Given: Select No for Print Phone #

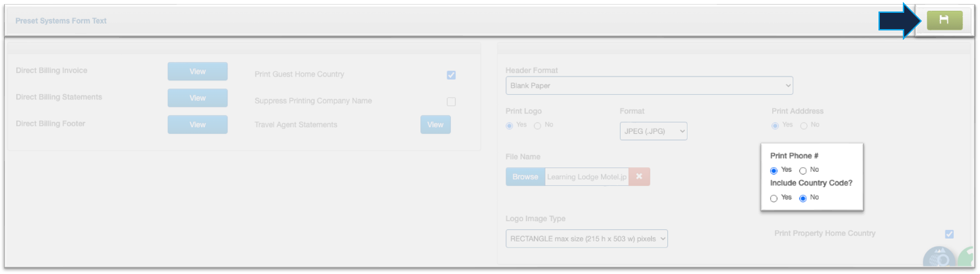Looking at the screenshot, I should point(803,170).
